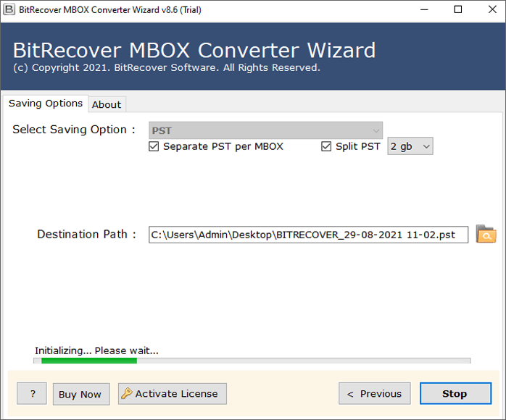Click the Activate License button
This screenshot has height=420, width=506.
[173, 393]
